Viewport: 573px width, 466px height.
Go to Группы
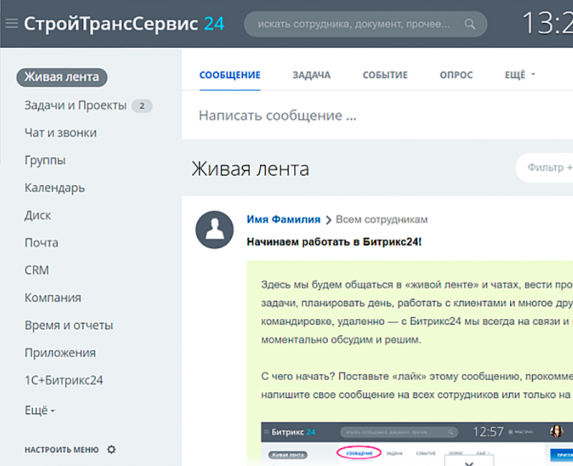pyautogui.click(x=45, y=160)
